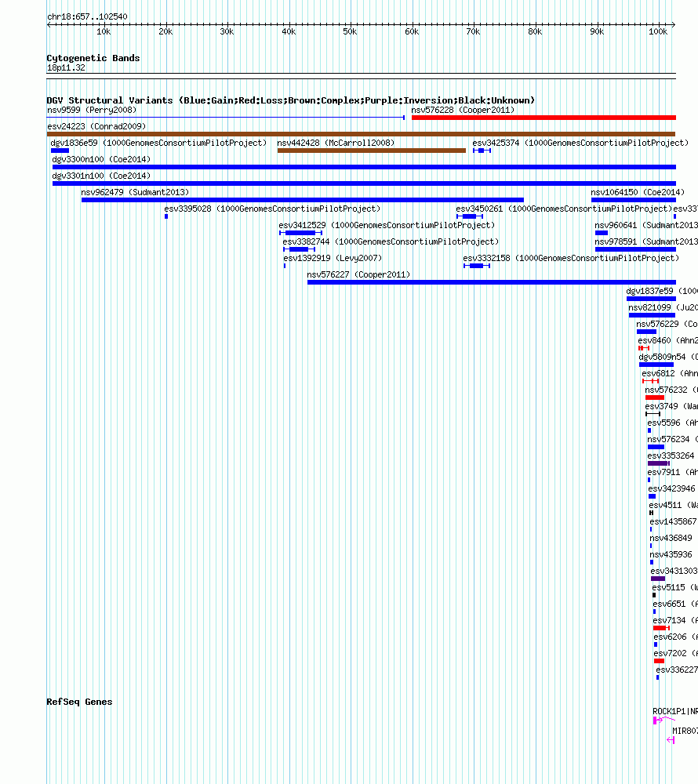The image size is (698, 784).
Task: Click the nsv978591 variant label
Action: click(x=646, y=242)
